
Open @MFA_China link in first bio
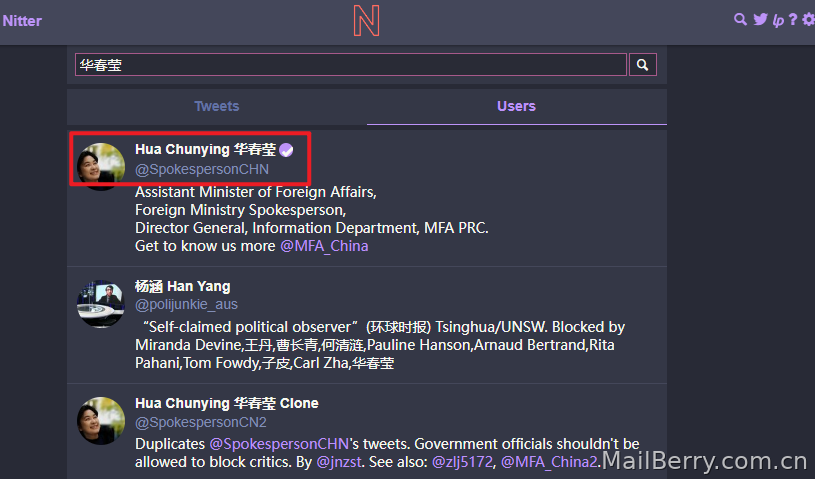point(324,246)
